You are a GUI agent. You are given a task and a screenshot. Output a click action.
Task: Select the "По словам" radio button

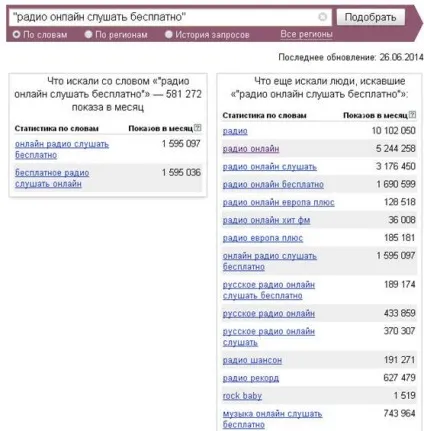[16, 34]
